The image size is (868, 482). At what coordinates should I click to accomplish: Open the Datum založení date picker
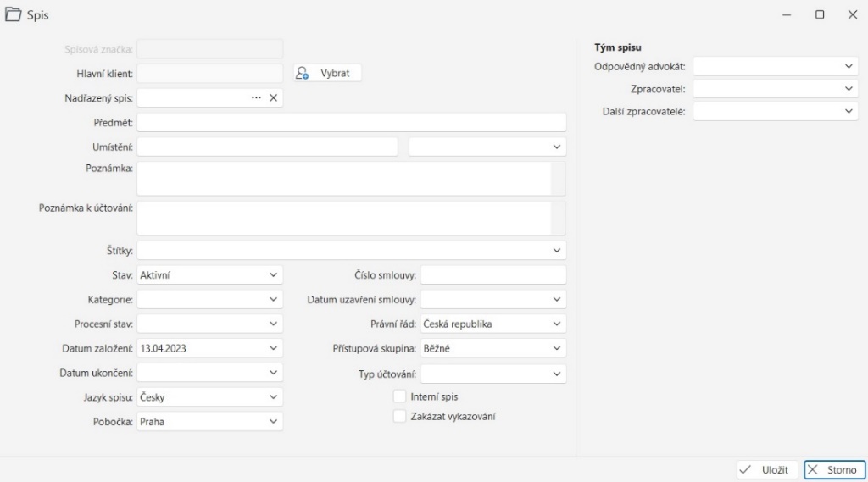273,348
